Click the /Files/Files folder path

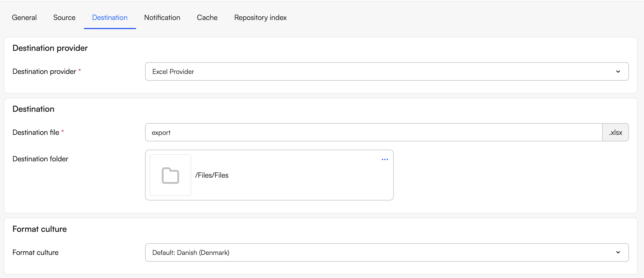(212, 175)
